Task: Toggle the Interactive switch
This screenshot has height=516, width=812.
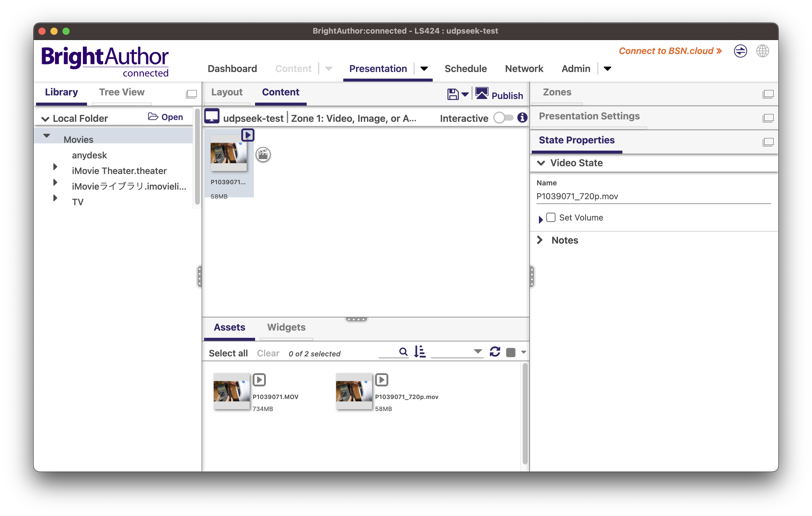Action: [503, 118]
